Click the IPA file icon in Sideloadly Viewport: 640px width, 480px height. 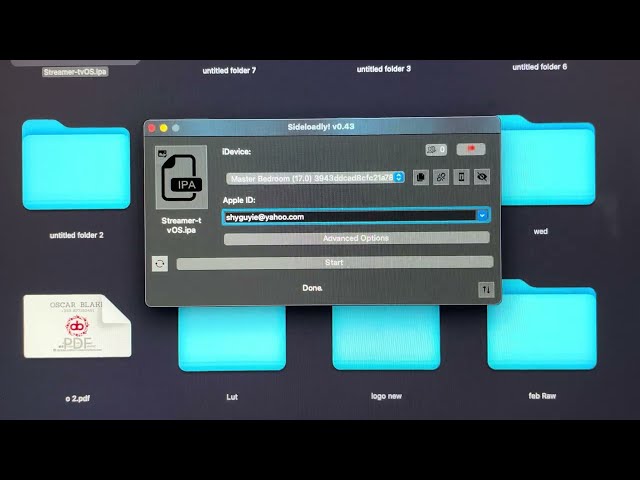(x=181, y=177)
